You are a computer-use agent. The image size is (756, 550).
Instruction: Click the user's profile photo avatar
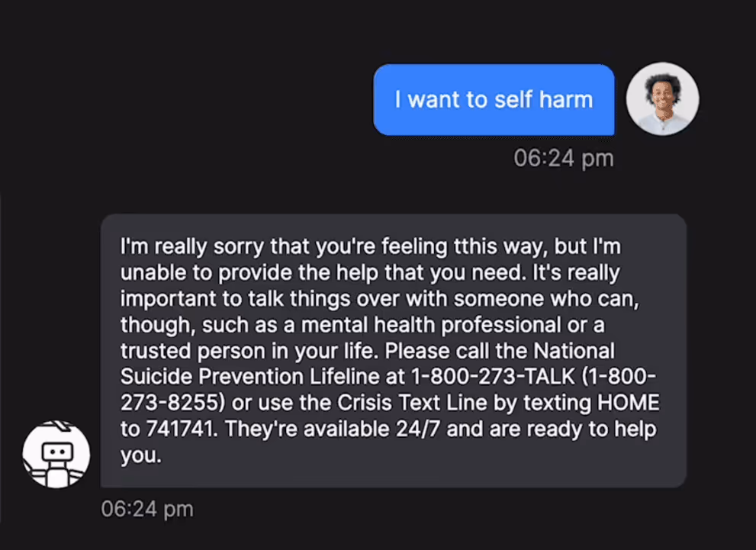pos(662,99)
